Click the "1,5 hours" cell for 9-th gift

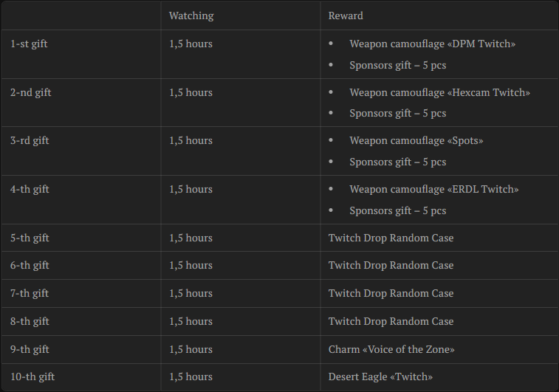[191, 350]
